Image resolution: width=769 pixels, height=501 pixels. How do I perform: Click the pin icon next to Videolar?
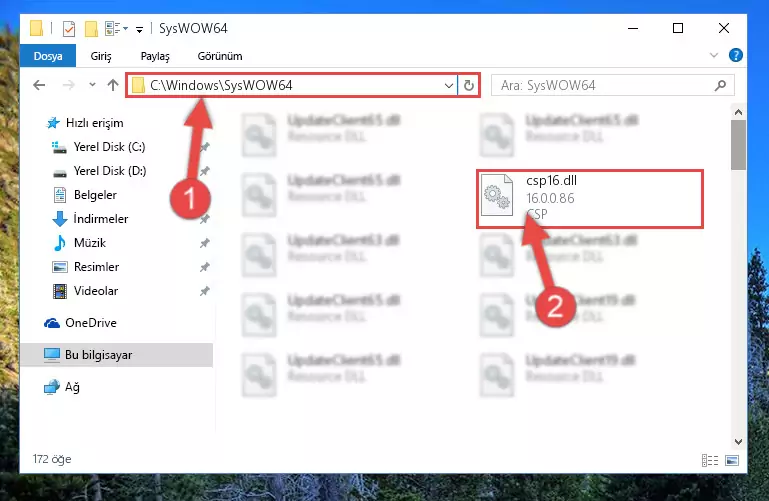click(x=205, y=291)
